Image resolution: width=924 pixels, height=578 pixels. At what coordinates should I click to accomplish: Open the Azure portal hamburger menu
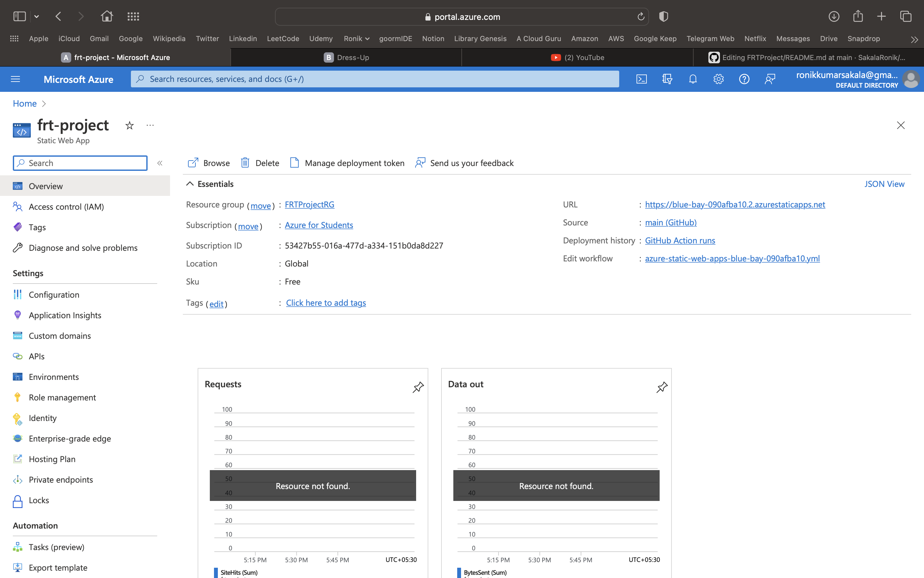[x=15, y=79]
